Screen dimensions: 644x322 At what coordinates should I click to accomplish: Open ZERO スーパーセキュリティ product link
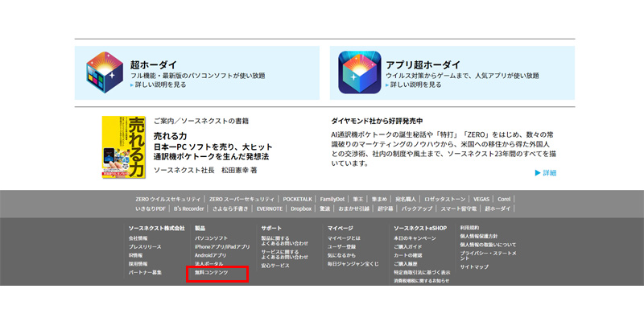click(x=242, y=199)
